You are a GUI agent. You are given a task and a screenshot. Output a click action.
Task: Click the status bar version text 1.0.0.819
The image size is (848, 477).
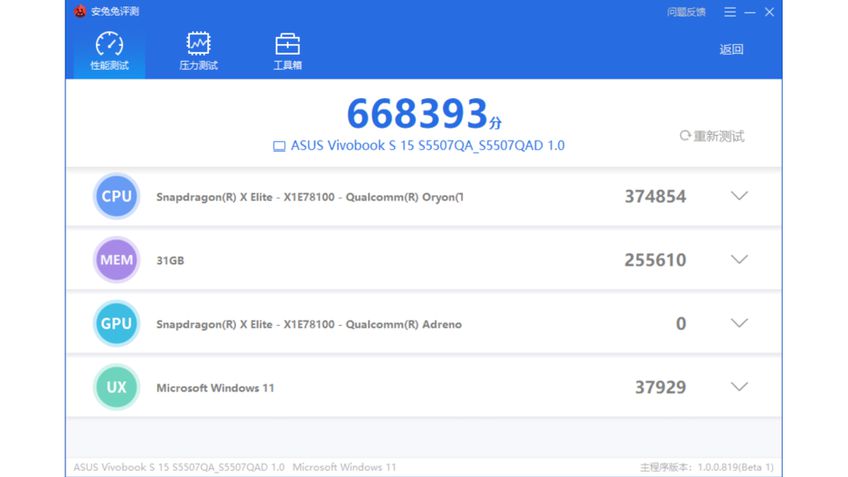click(706, 467)
